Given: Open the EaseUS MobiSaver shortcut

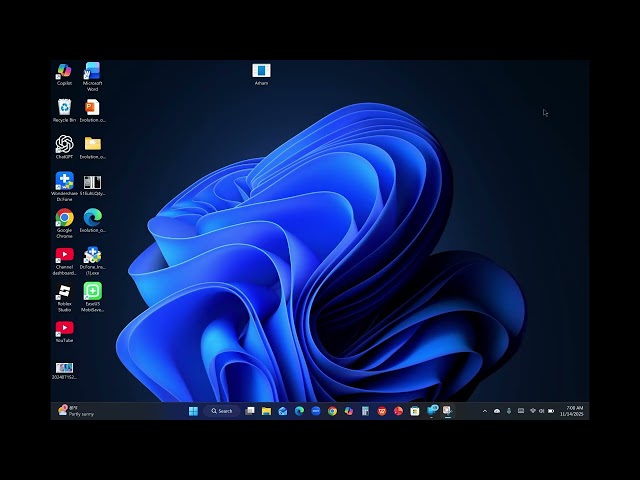Looking at the screenshot, I should click(92, 292).
